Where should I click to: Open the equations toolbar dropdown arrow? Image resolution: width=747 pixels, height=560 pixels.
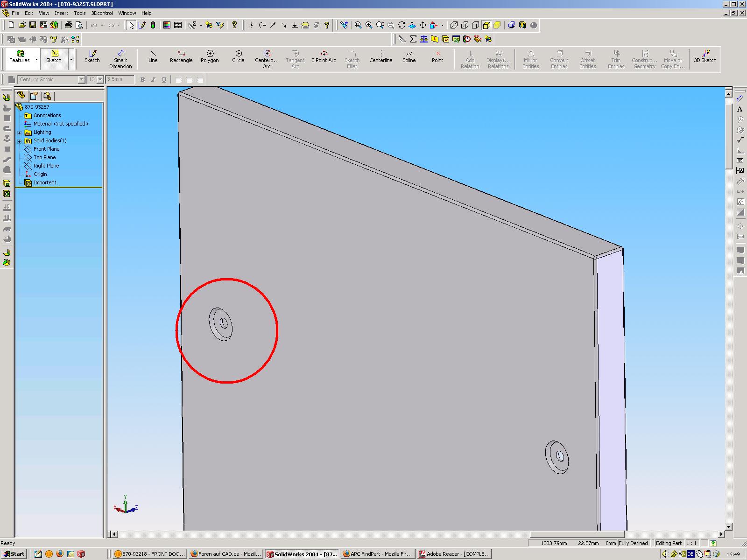201,25
